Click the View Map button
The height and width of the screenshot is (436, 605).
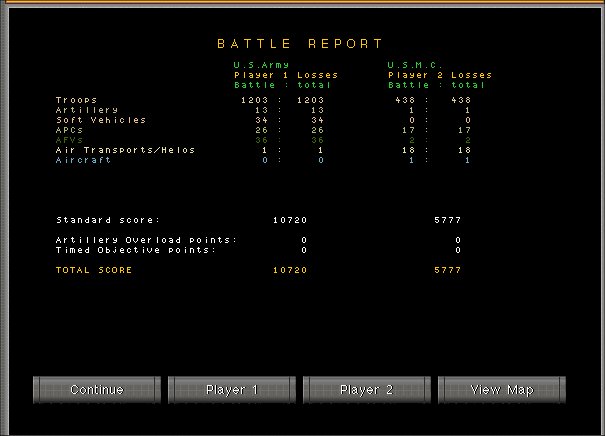[x=501, y=389]
